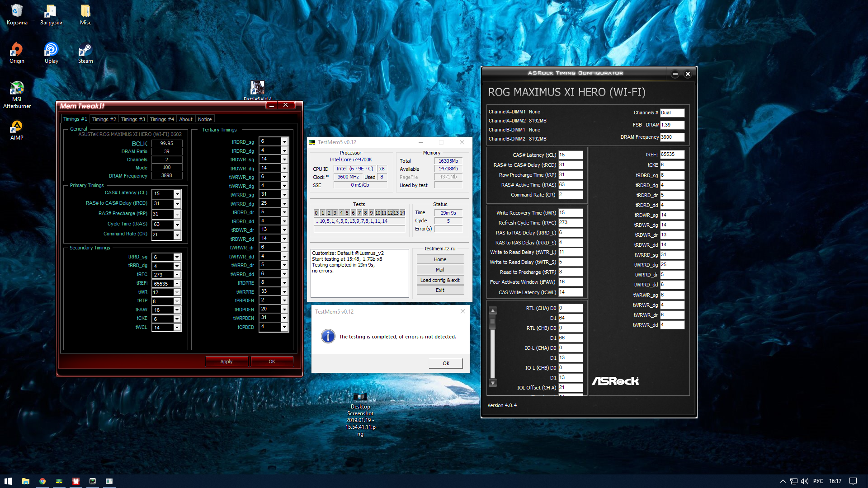Open the About tab in Mem TweakIt
The width and height of the screenshot is (868, 488).
coord(185,119)
